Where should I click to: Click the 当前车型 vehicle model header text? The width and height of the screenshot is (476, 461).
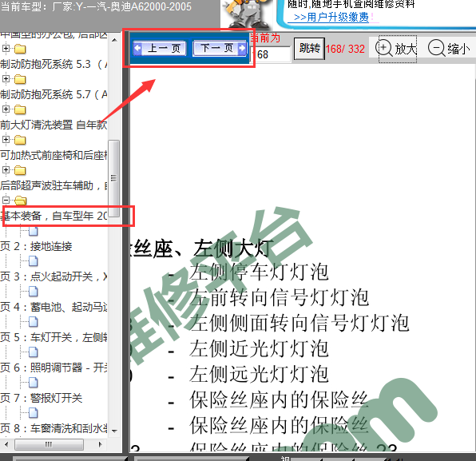(x=96, y=6)
